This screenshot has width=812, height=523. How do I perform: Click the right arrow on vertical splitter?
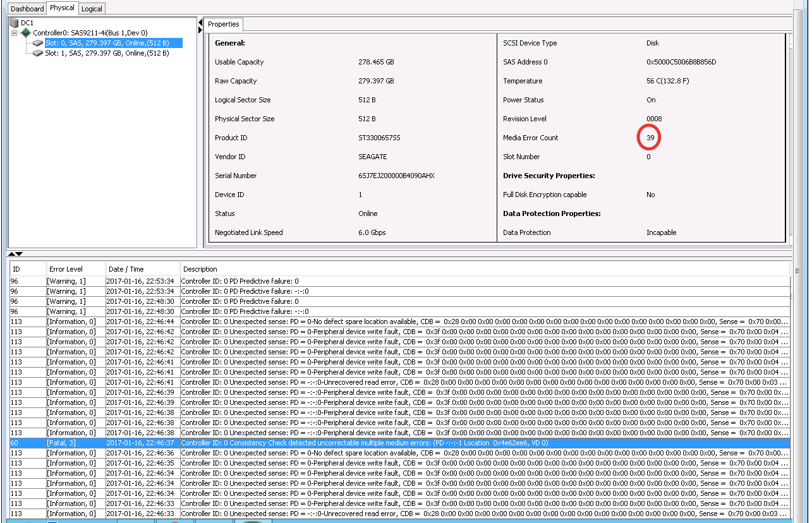click(201, 29)
